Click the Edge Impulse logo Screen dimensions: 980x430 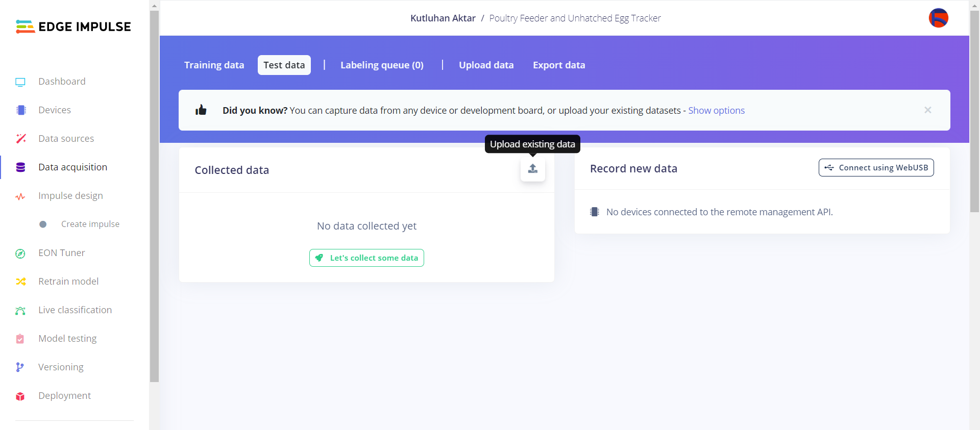[73, 27]
